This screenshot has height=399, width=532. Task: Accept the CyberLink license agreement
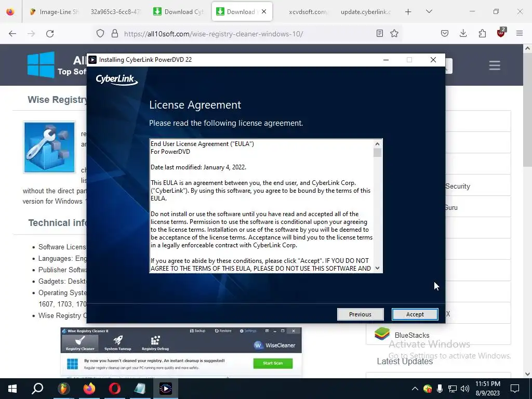tap(415, 314)
